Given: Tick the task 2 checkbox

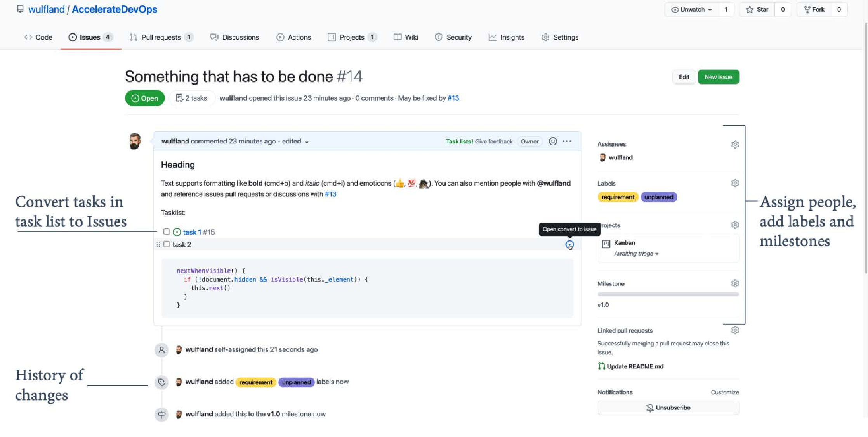Looking at the screenshot, I should click(x=167, y=244).
